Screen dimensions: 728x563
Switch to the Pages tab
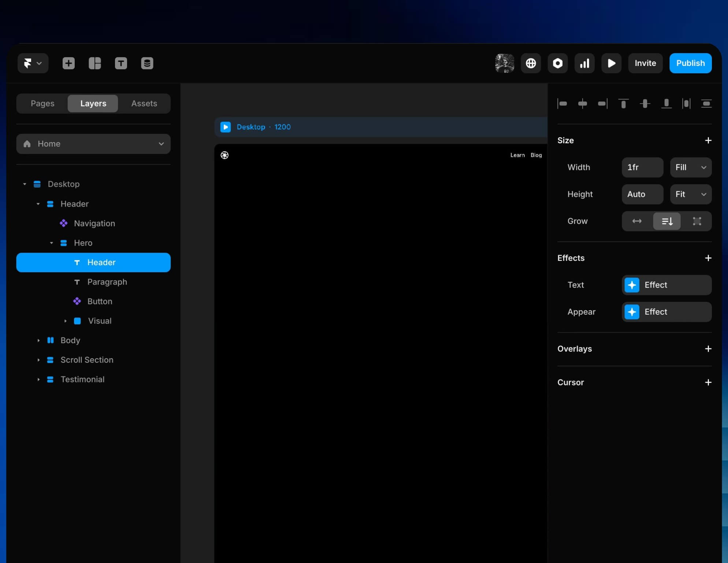[42, 103]
